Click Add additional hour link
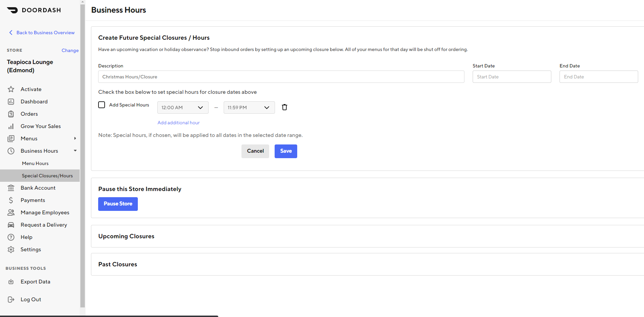Screen dimensions: 644x317 tap(179, 123)
